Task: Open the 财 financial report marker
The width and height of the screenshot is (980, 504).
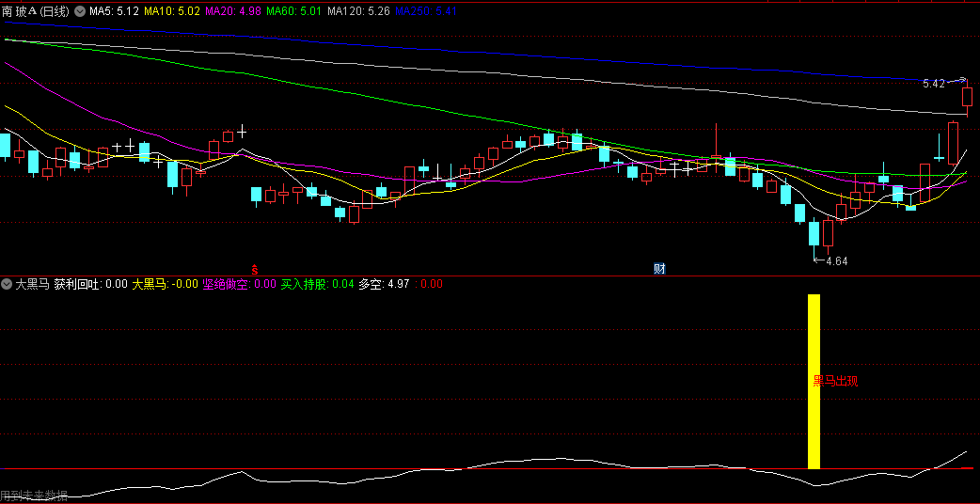Action: click(658, 269)
